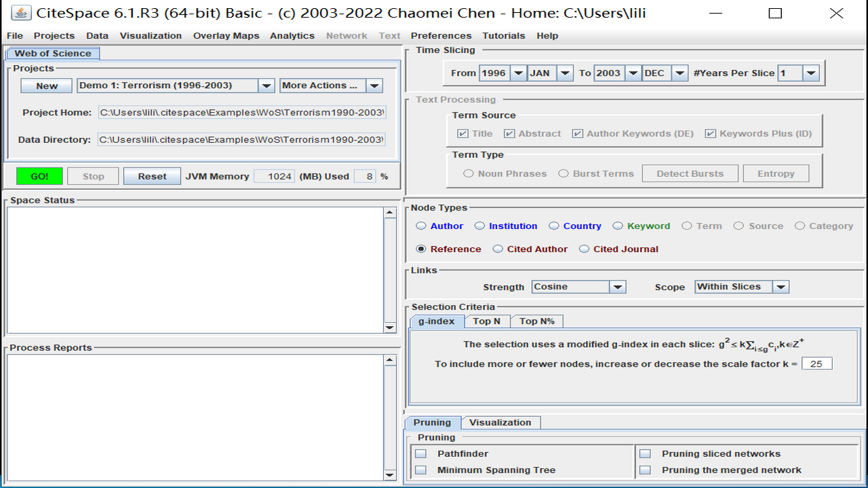
Task: Open the From year 1996 dropdown
Action: click(x=517, y=73)
